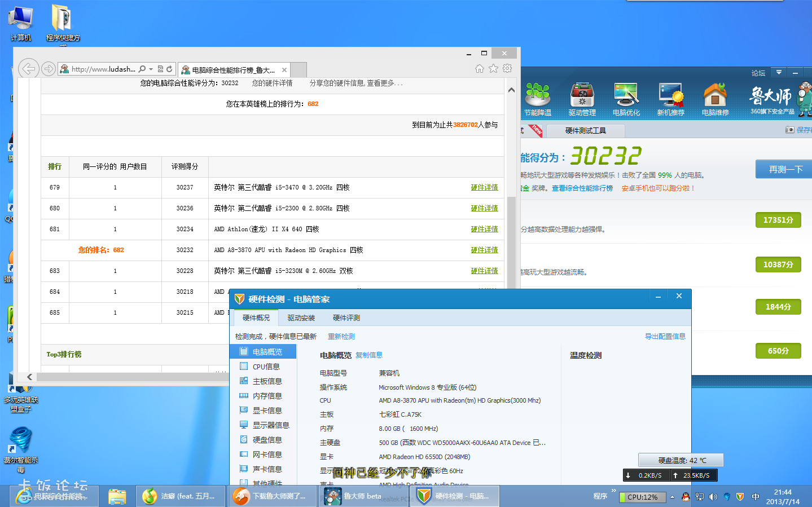Click 导出配置信息 link
This screenshot has height=507, width=812.
(x=665, y=337)
